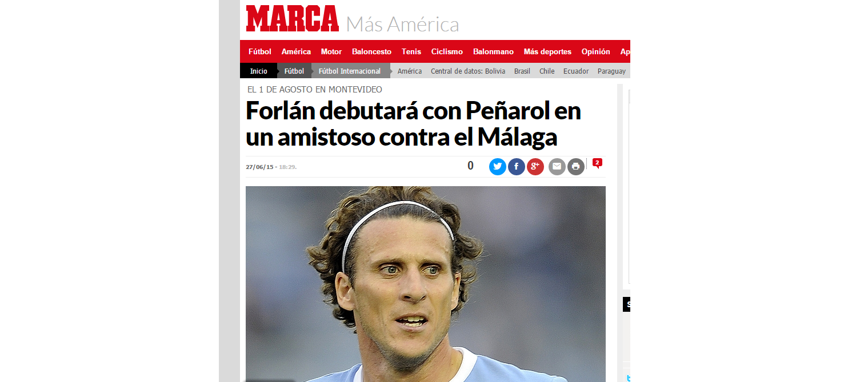Go to the MARCA logo homepage
Viewport: 868px width, 382px height.
pyautogui.click(x=293, y=18)
